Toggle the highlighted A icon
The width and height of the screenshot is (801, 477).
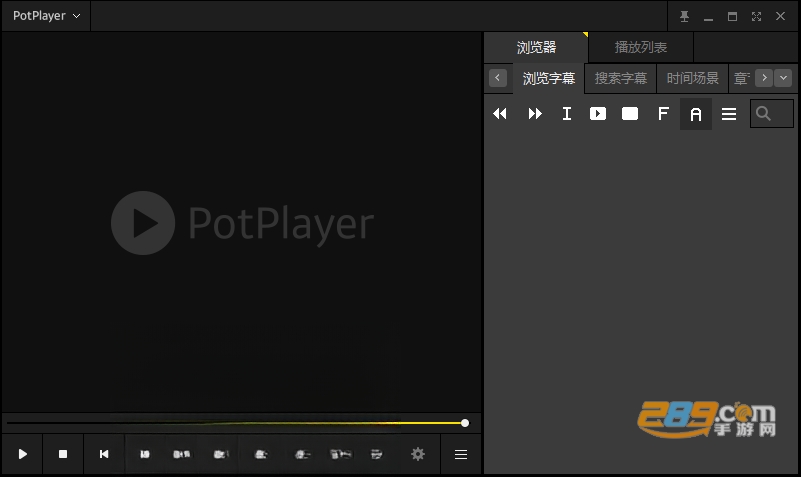696,114
